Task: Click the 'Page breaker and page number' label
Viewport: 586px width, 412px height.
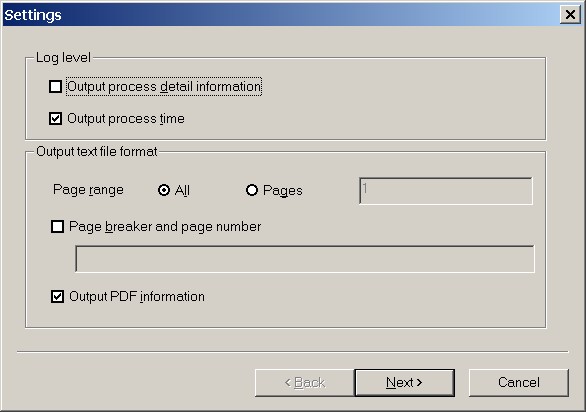Action: 165,227
